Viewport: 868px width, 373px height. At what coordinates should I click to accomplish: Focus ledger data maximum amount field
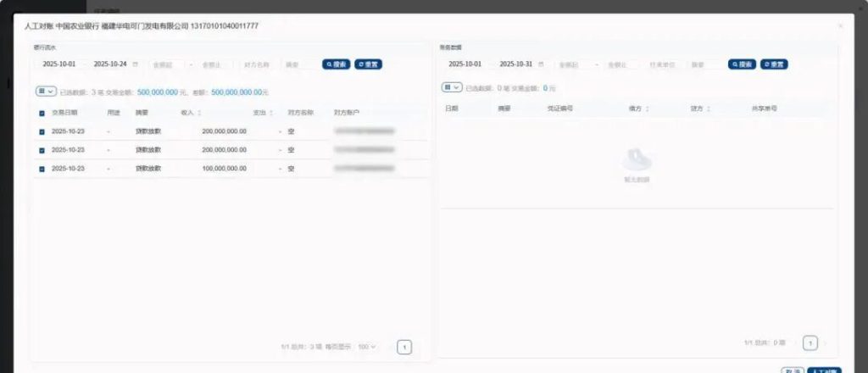click(x=620, y=64)
